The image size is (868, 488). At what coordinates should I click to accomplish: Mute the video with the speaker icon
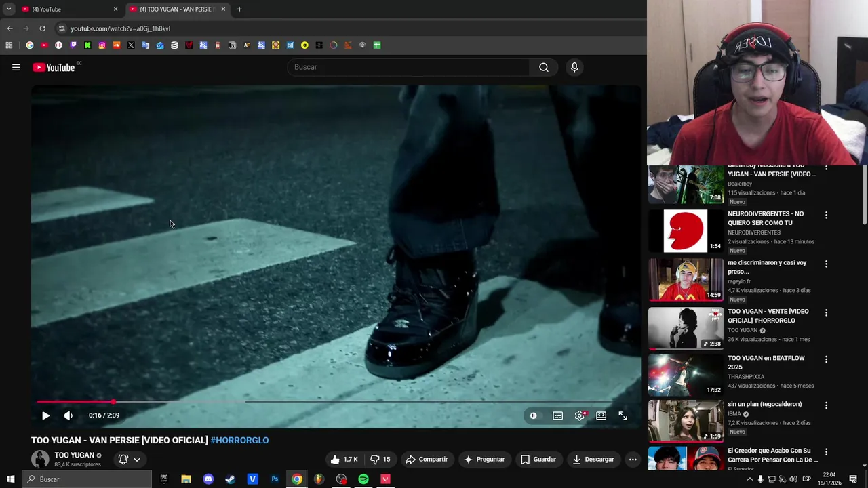68,415
